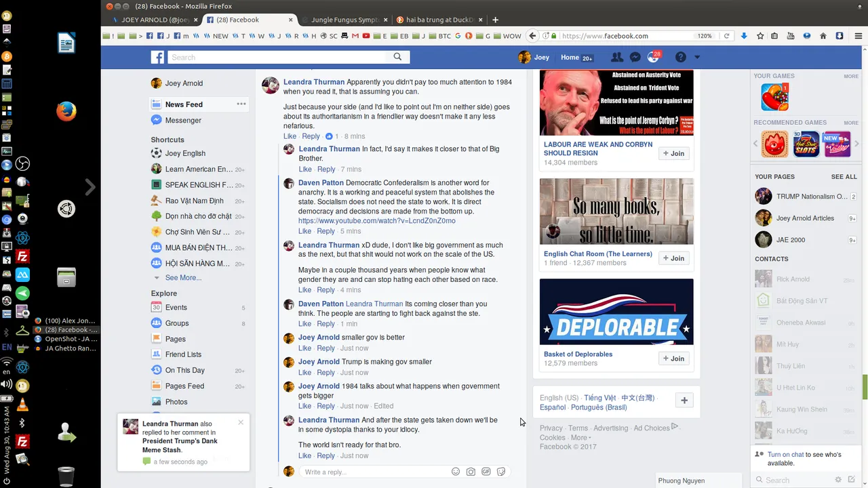Viewport: 868px width, 488px height.
Task: Click the Facebook search field
Action: (x=277, y=57)
